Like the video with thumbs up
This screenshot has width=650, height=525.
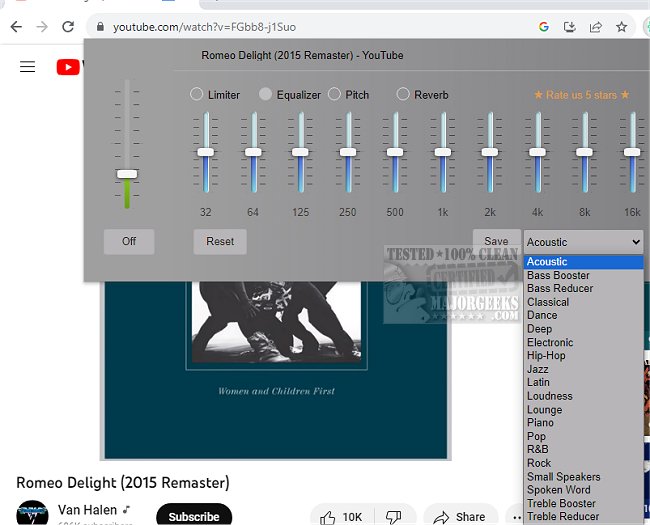click(x=328, y=517)
